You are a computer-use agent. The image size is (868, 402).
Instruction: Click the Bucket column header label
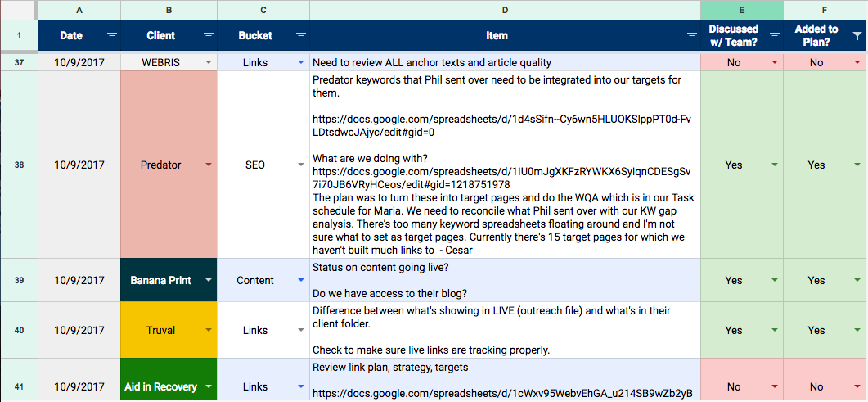click(x=255, y=35)
